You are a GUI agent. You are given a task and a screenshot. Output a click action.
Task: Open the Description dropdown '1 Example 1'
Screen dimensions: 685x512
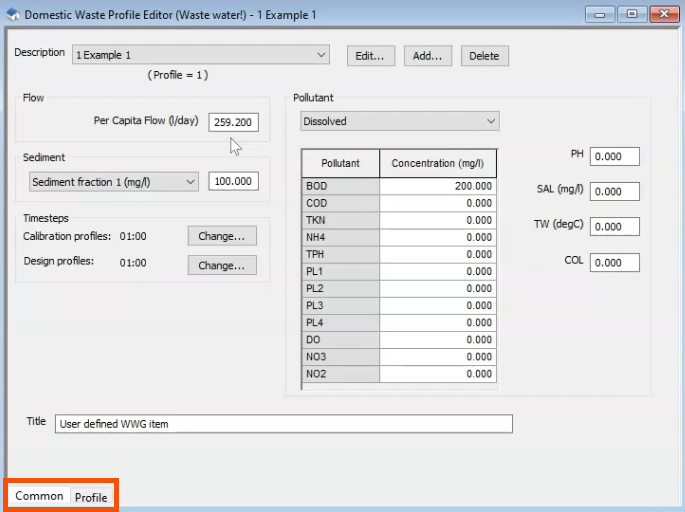point(201,55)
